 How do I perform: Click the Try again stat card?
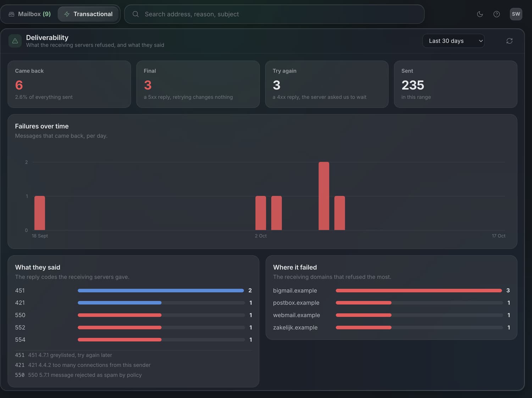(x=327, y=84)
